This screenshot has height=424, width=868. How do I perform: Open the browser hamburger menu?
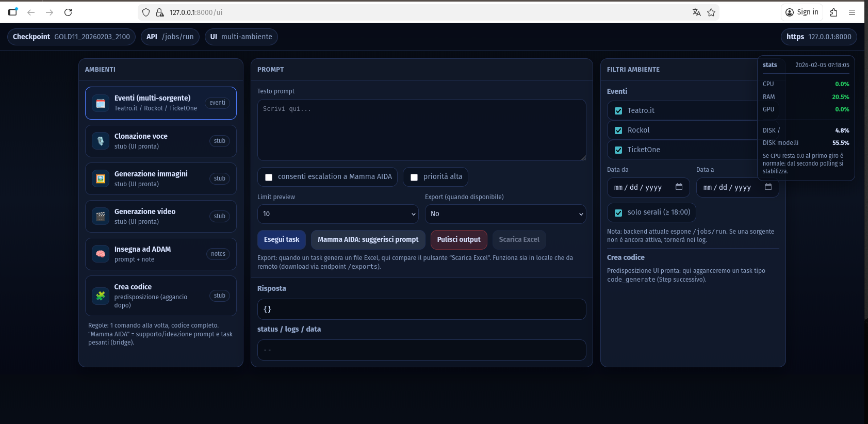pyautogui.click(x=852, y=12)
